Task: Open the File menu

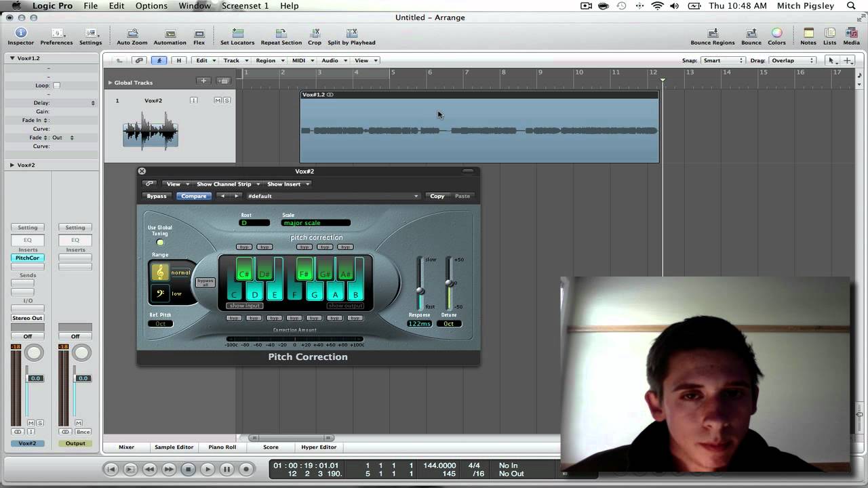Action: tap(90, 5)
